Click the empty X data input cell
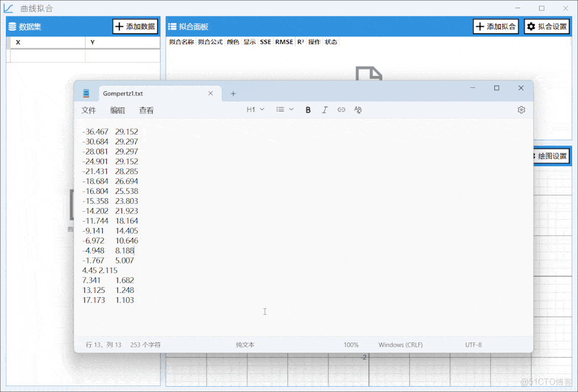The width and height of the screenshot is (578, 392). [x=46, y=54]
